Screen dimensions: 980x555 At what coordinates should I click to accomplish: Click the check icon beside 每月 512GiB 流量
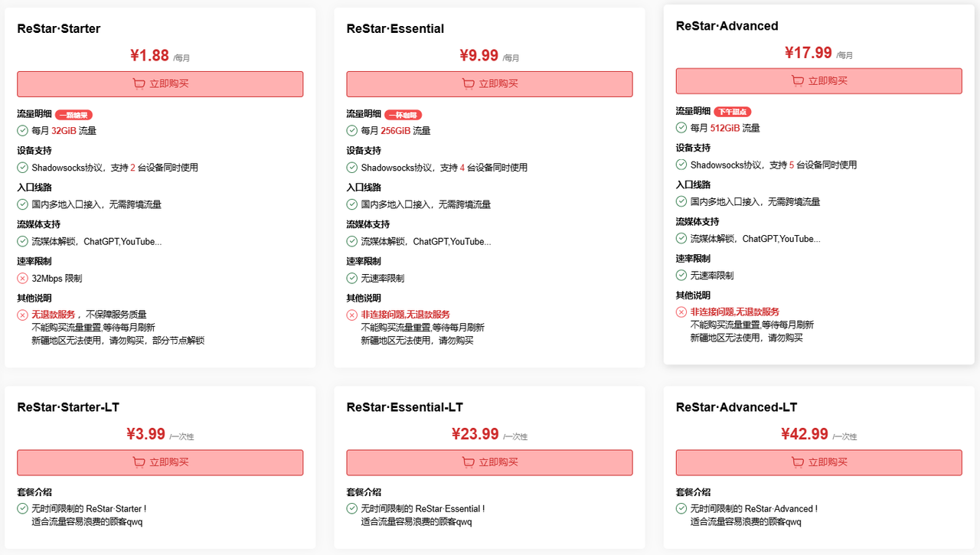(x=681, y=128)
